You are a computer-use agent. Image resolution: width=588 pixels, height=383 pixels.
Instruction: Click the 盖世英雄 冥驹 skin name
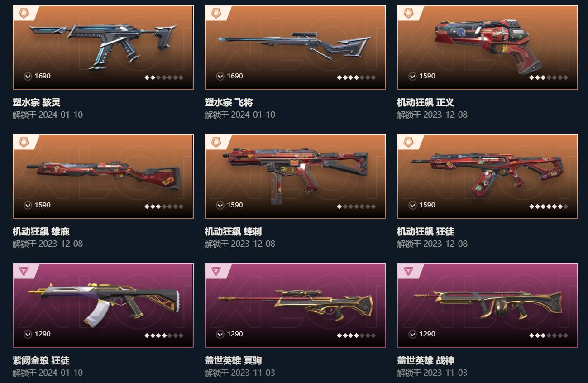point(233,360)
